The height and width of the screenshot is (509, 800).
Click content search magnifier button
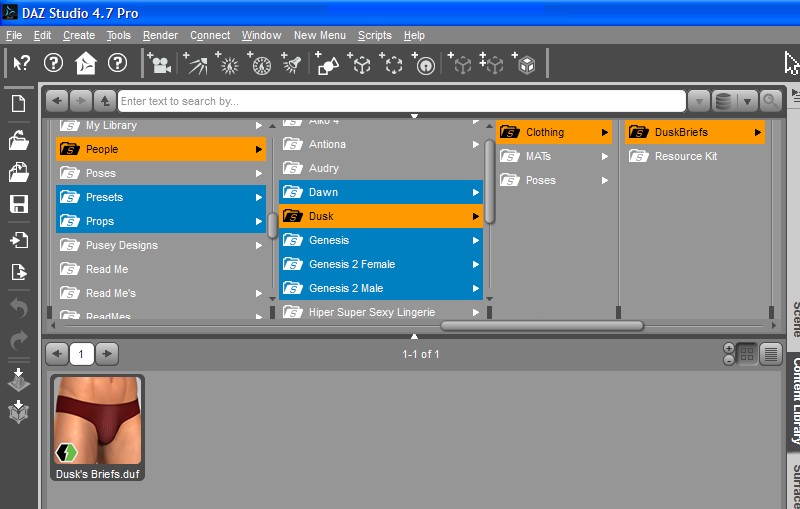[770, 101]
